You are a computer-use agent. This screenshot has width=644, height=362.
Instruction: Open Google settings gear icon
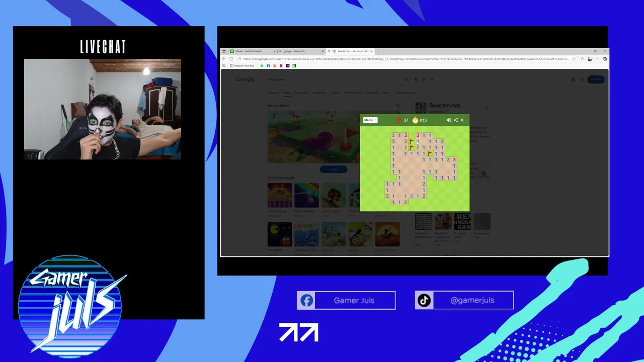pos(573,79)
